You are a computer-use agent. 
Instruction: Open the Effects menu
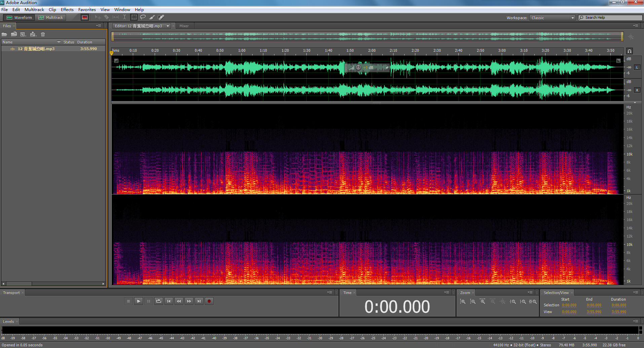67,9
